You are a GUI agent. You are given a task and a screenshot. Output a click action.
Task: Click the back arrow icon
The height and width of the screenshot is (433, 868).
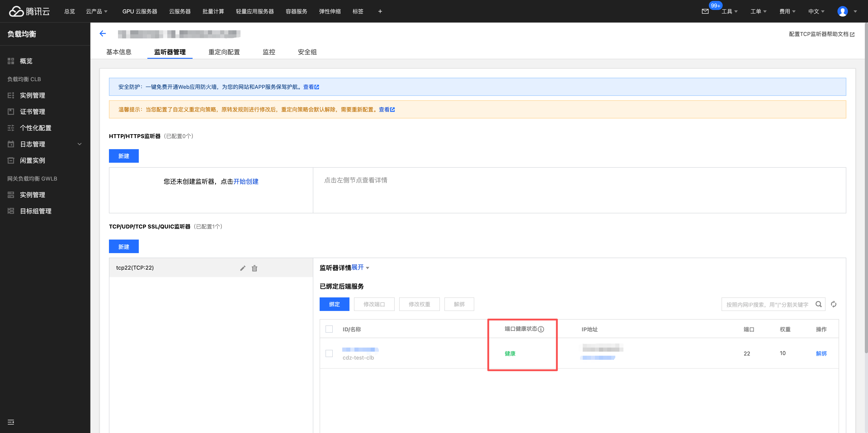click(103, 33)
